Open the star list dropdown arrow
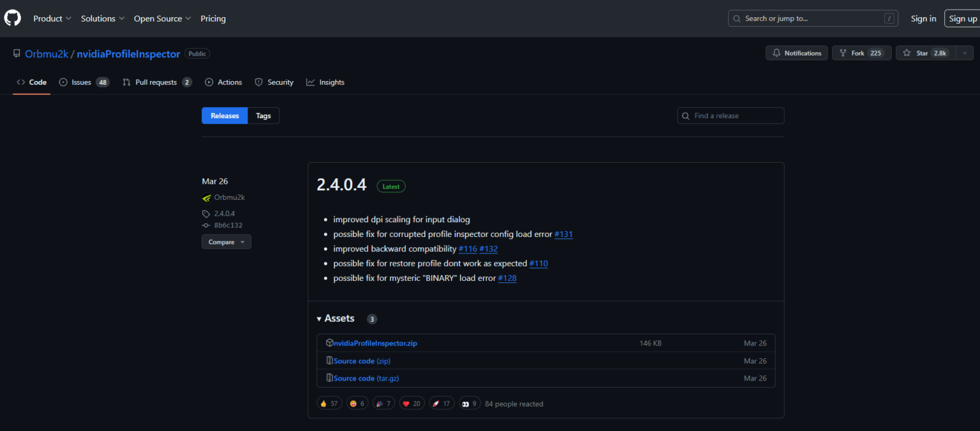 [x=965, y=53]
